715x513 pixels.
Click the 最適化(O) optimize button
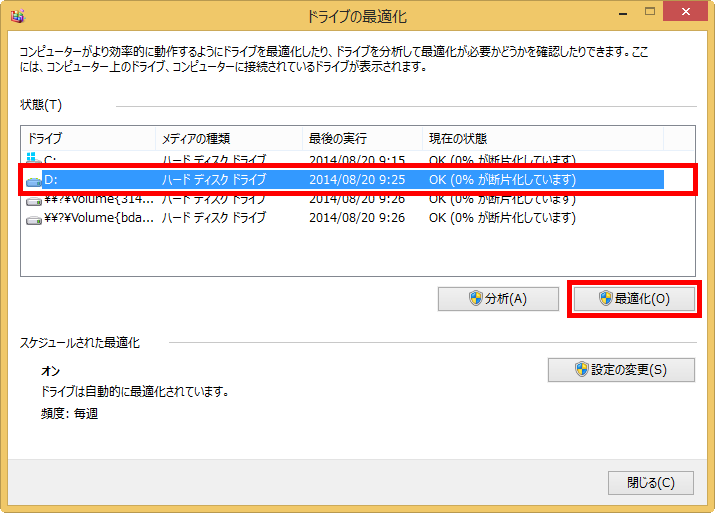coord(634,299)
